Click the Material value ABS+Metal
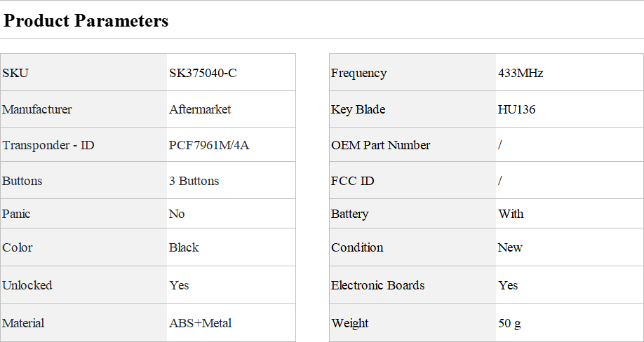The width and height of the screenshot is (644, 342). pyautogui.click(x=200, y=323)
